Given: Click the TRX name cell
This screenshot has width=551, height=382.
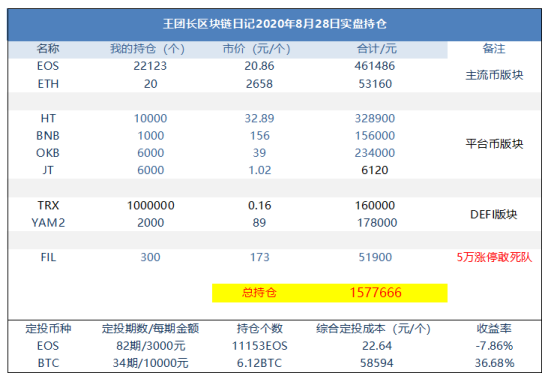Looking at the screenshot, I should click(48, 205).
